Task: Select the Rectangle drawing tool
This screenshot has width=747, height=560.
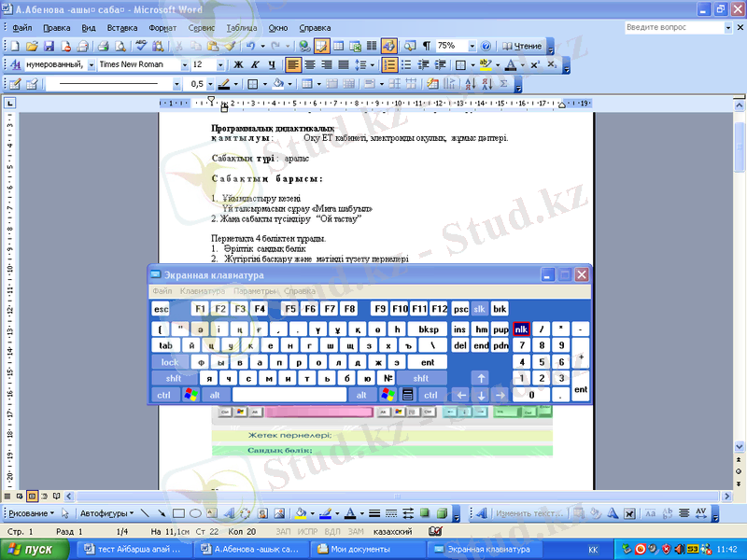Action: pos(178,512)
